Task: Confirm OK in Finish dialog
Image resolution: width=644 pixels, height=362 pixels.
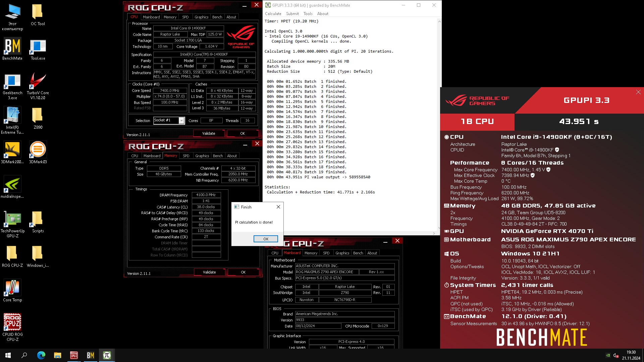Action: (266, 239)
